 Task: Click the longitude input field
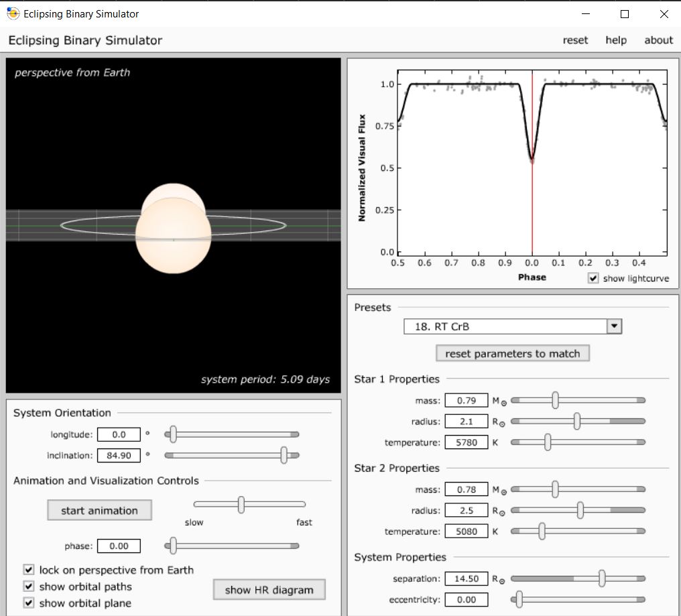click(x=119, y=434)
